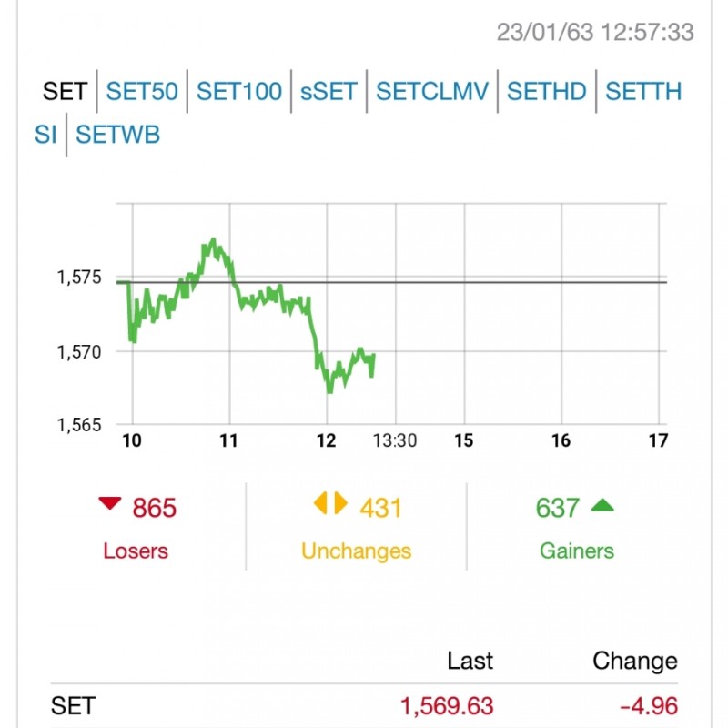
Task: Click the 637 Gainers count
Action: (x=558, y=508)
